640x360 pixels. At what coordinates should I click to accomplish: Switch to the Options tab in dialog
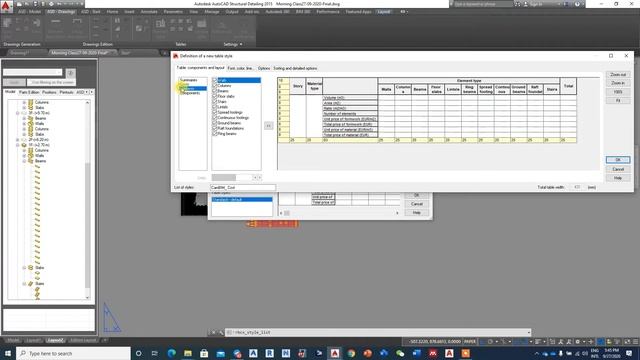[264, 68]
